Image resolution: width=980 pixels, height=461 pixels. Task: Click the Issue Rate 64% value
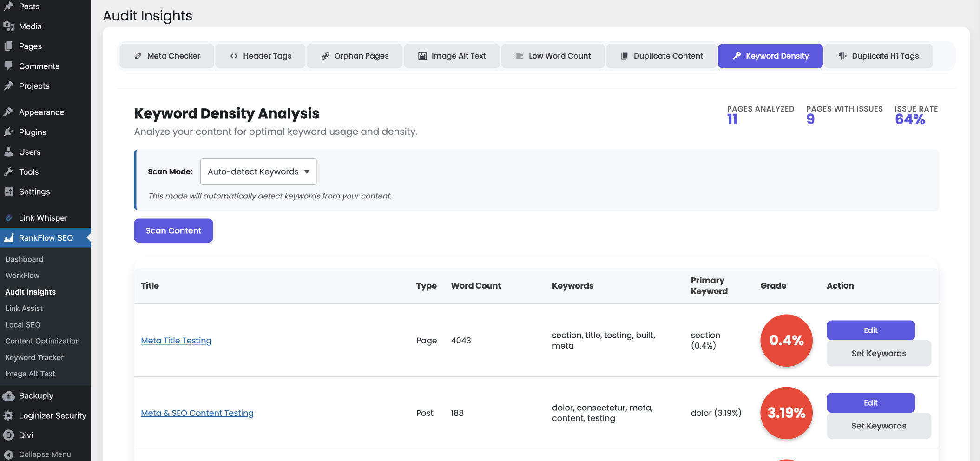(910, 119)
